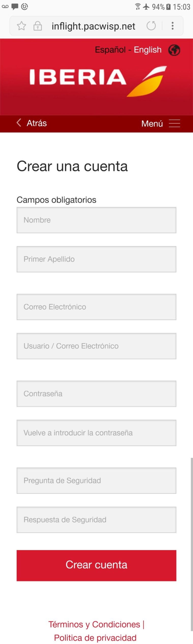The width and height of the screenshot is (193, 644).
Task: Open Política de privacidad link
Action: coord(95,638)
